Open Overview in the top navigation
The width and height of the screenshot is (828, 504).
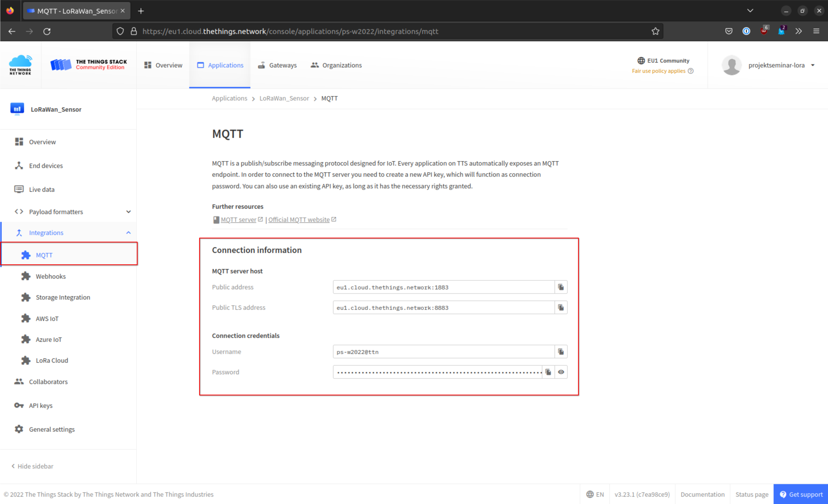[x=163, y=65]
